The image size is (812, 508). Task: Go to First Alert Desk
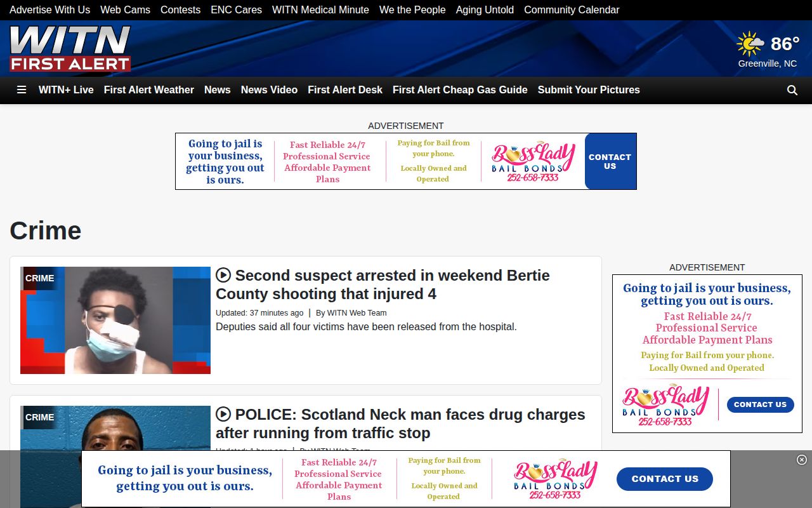[345, 90]
